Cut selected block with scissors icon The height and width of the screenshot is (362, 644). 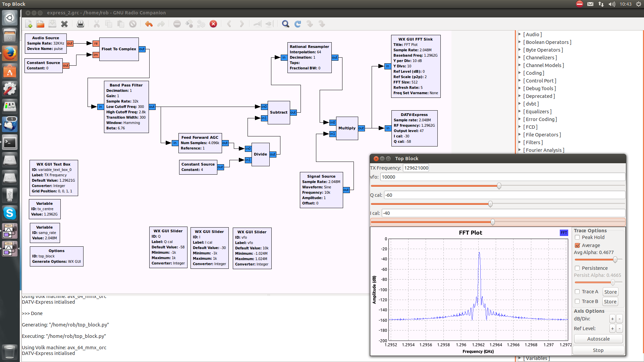(x=97, y=24)
